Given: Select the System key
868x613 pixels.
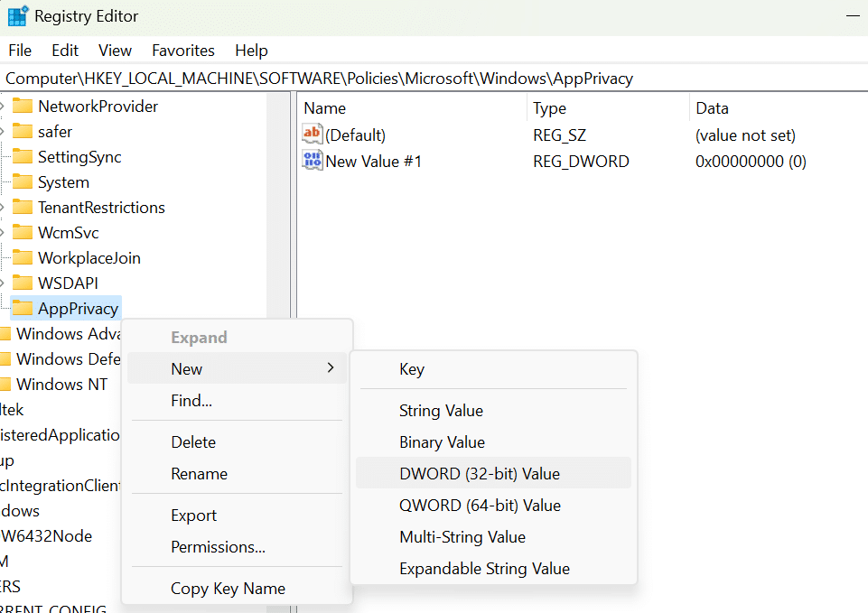Looking at the screenshot, I should 63,182.
